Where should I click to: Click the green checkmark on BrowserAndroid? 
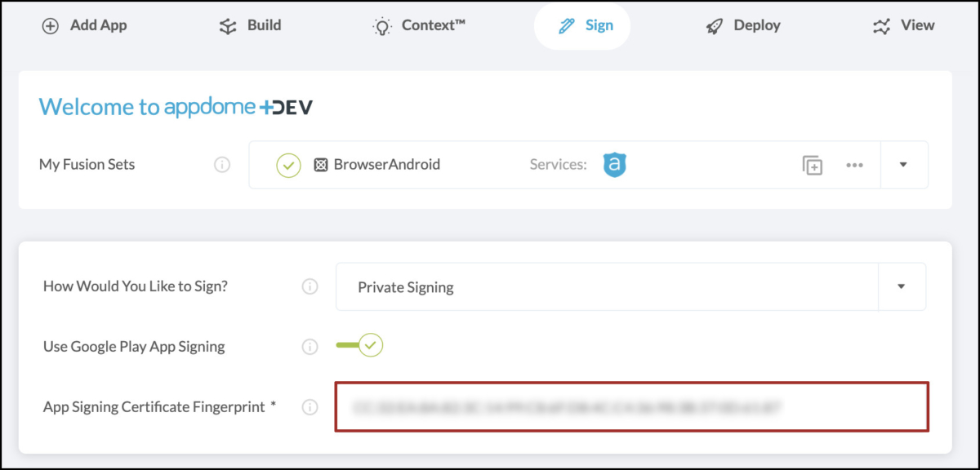tap(287, 164)
